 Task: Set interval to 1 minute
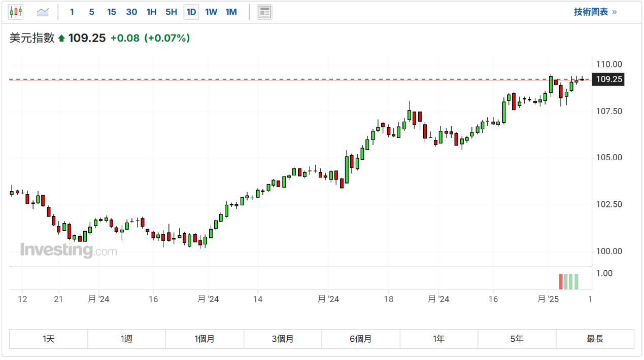point(72,12)
